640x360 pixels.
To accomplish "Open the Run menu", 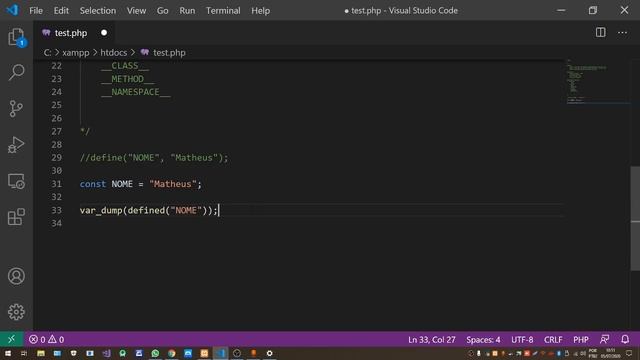I will tap(187, 11).
